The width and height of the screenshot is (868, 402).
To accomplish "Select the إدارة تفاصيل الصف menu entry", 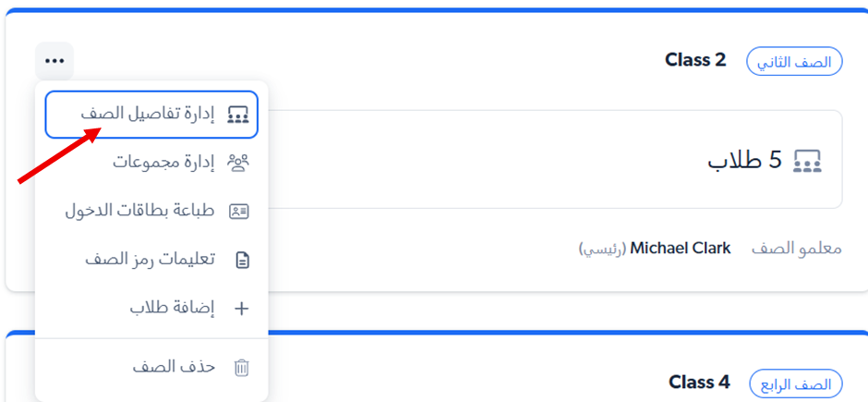I will click(x=150, y=115).
